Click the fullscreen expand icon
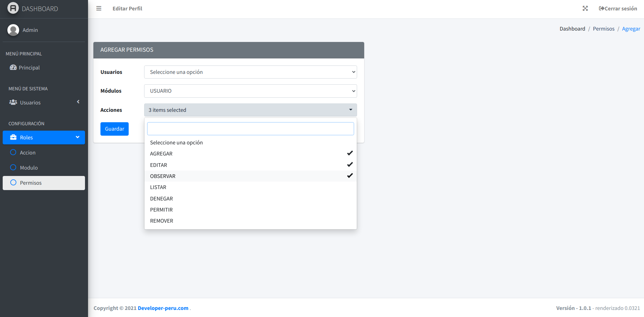Viewport: 644px width, 317px height. coord(585,8)
